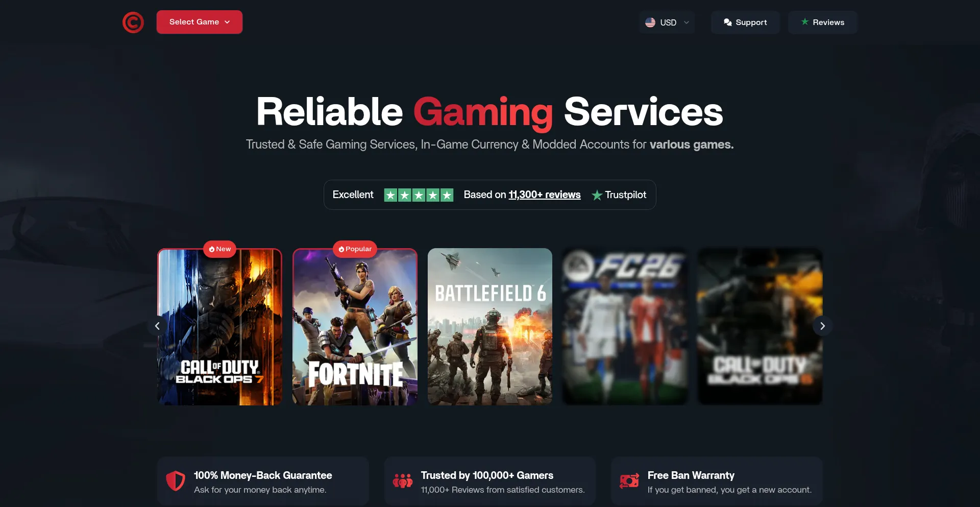Click the Trustpilot five-star rating
This screenshot has height=507, width=980.
pyautogui.click(x=419, y=195)
